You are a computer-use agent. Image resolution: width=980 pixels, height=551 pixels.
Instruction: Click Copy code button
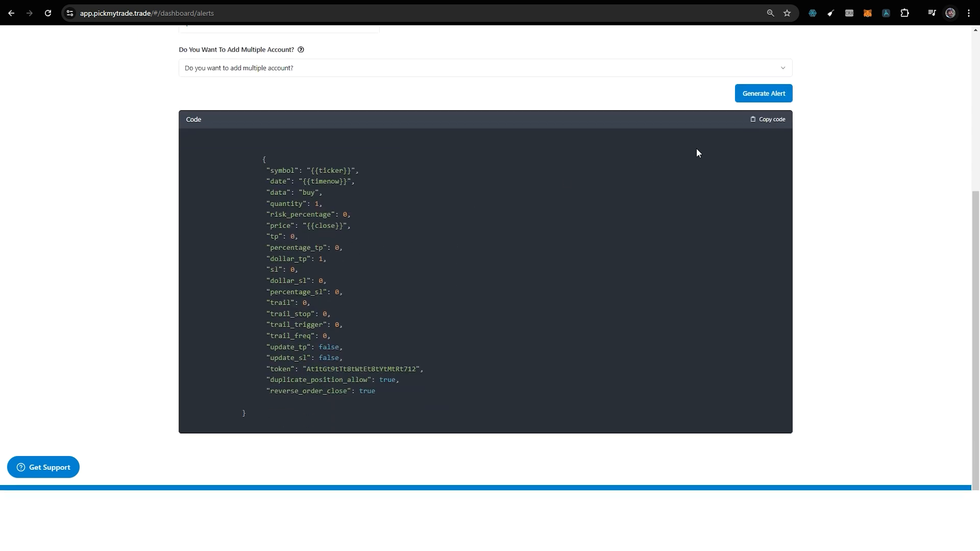tap(768, 119)
